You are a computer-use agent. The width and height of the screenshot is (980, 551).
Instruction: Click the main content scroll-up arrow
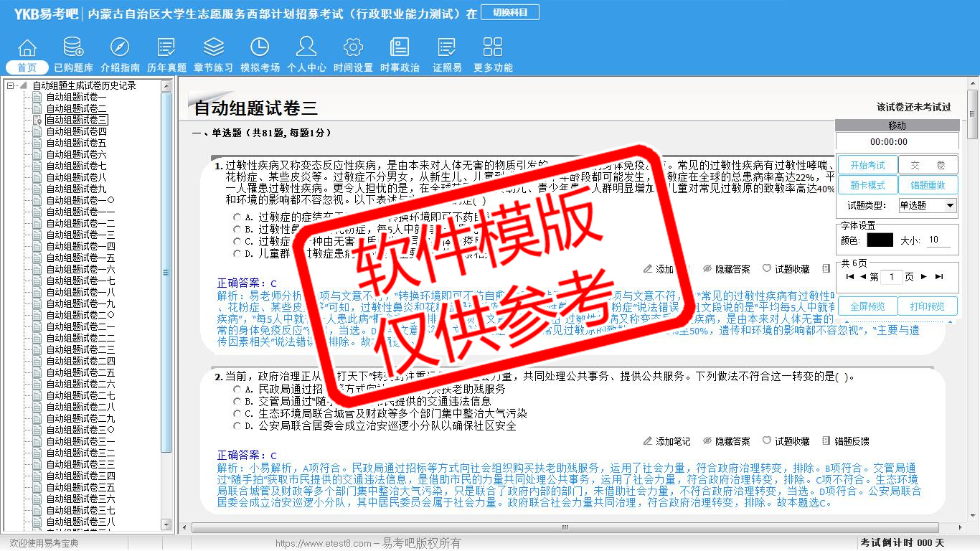point(973,85)
